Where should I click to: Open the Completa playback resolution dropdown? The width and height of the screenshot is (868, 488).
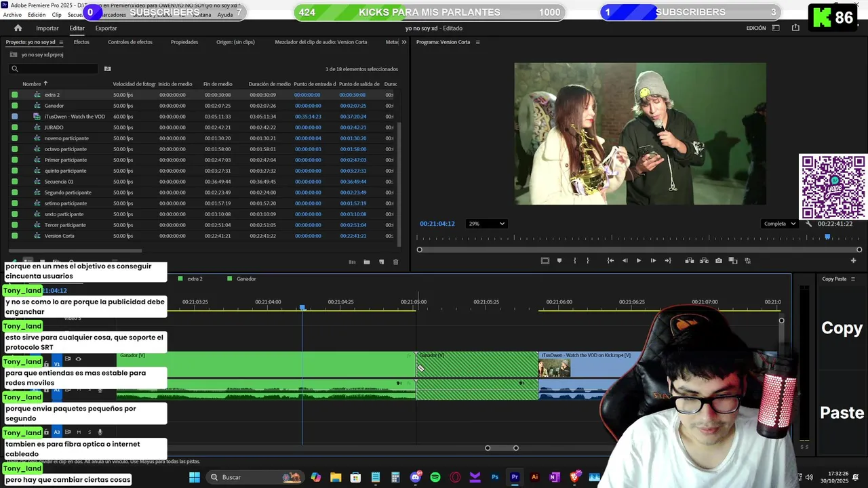pyautogui.click(x=779, y=224)
